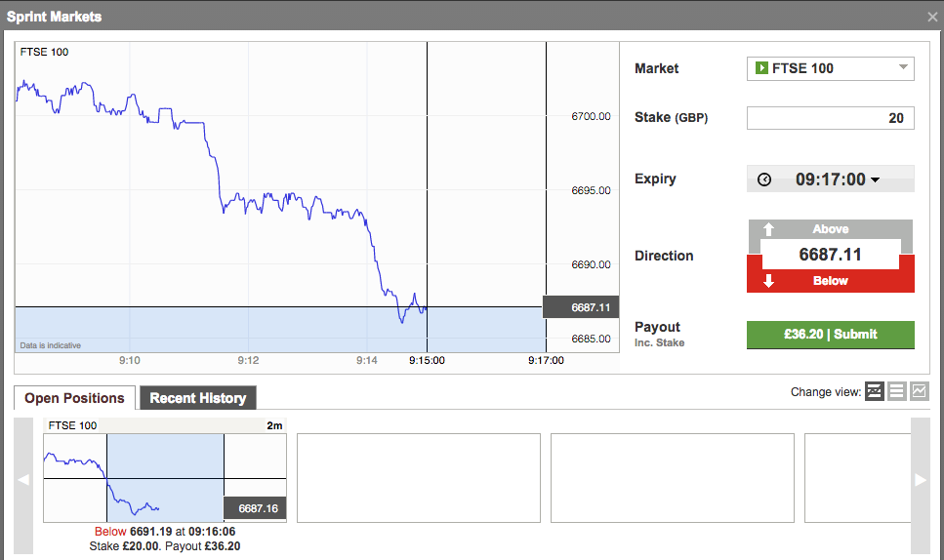
Task: Click the 6687.11 price marker on main chart
Action: tap(581, 307)
